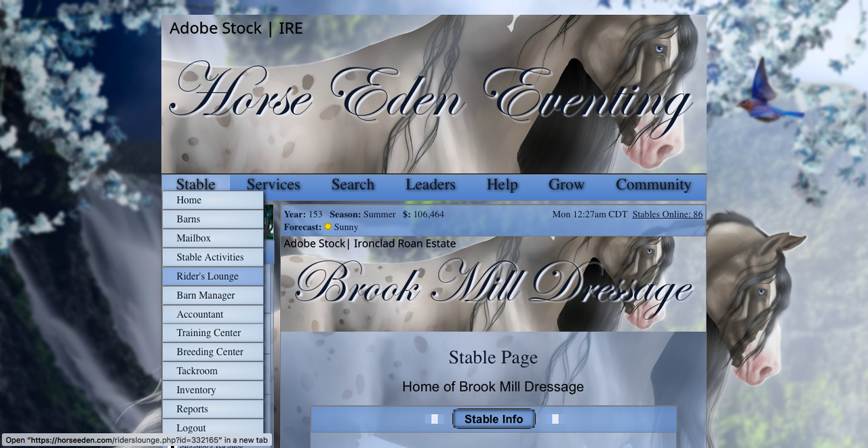Select Accountant in the Stable dropdown

(213, 314)
